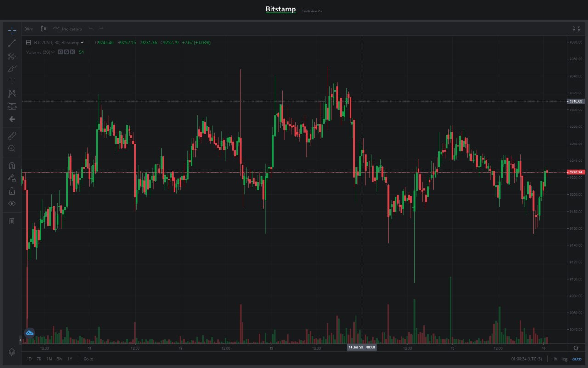This screenshot has height=368, width=588.
Task: Toggle log scale button
Action: click(x=564, y=359)
